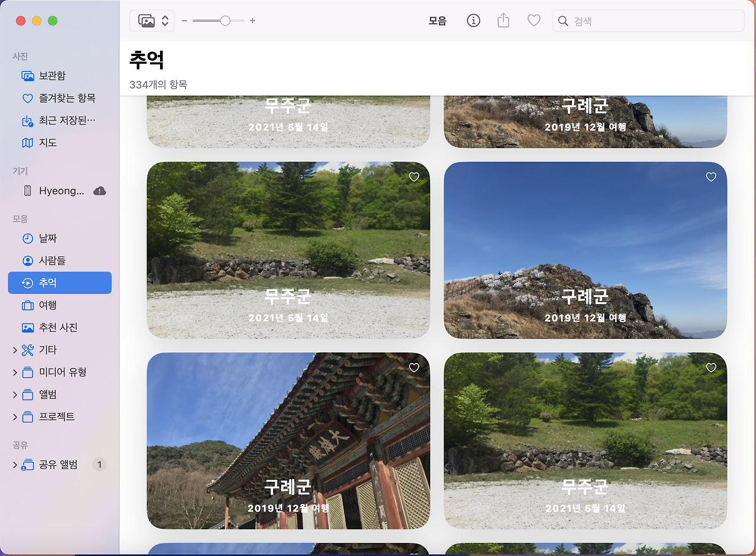Show the 최근 저장된 recently saved items
Image resolution: width=756 pixels, height=556 pixels.
60,120
